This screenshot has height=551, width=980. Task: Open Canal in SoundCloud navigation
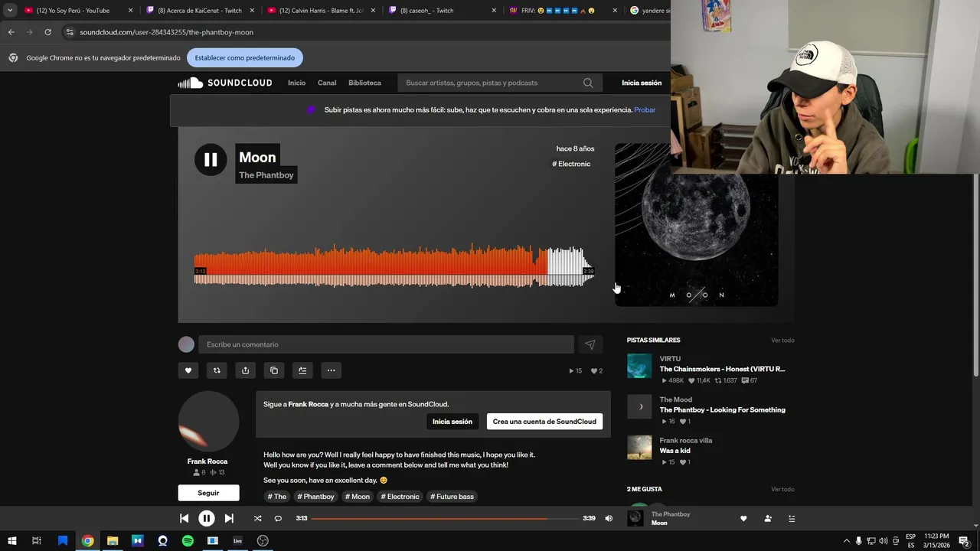tap(327, 83)
